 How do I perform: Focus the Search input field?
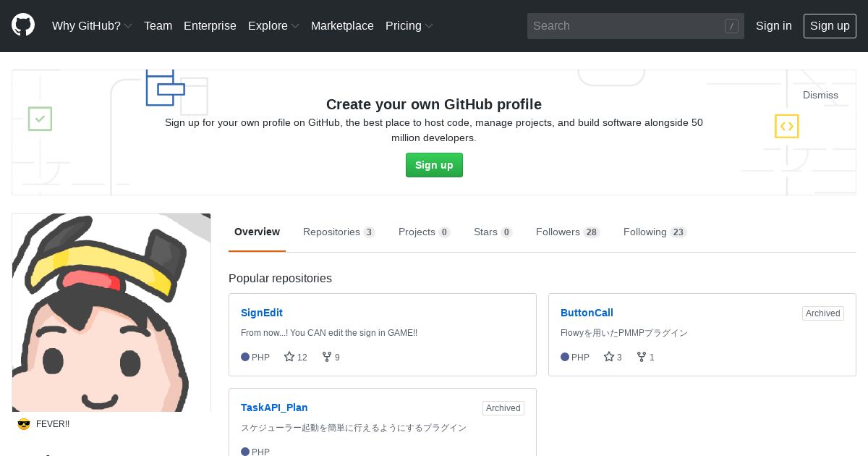click(636, 26)
